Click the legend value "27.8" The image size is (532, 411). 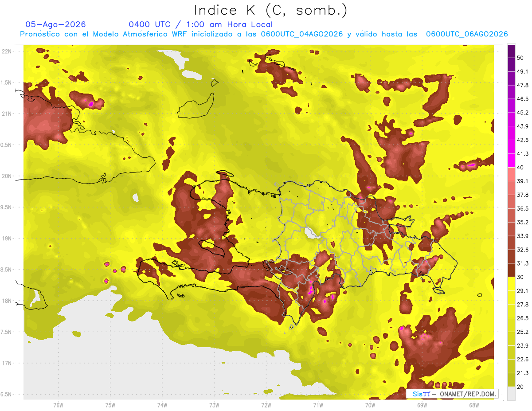pyautogui.click(x=522, y=305)
